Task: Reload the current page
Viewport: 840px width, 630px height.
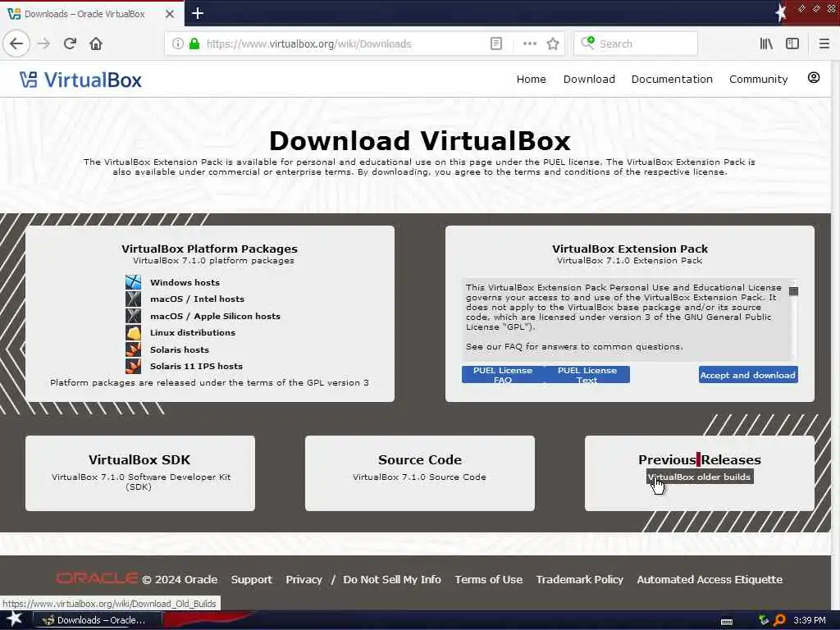Action: [70, 43]
